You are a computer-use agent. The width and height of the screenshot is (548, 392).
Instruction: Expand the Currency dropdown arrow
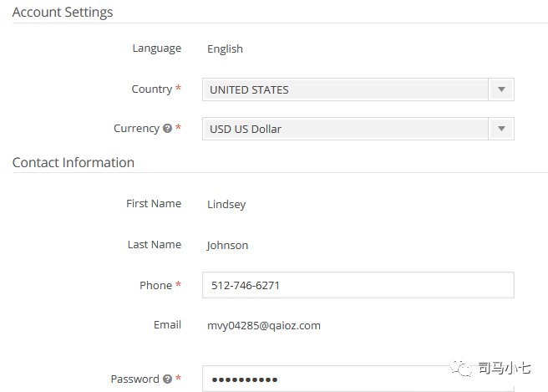pos(501,129)
